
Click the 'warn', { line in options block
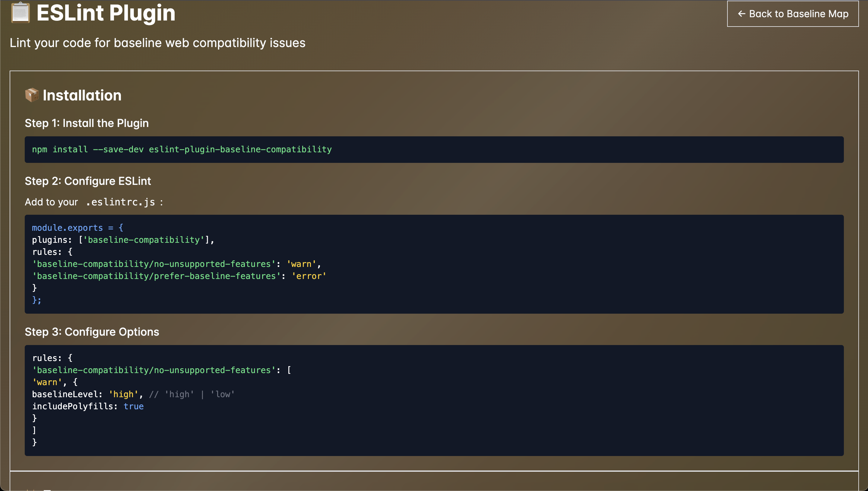pos(55,382)
